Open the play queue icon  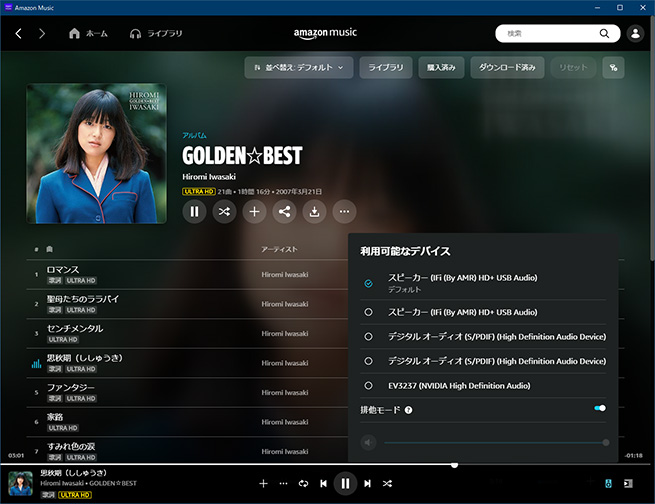(628, 484)
